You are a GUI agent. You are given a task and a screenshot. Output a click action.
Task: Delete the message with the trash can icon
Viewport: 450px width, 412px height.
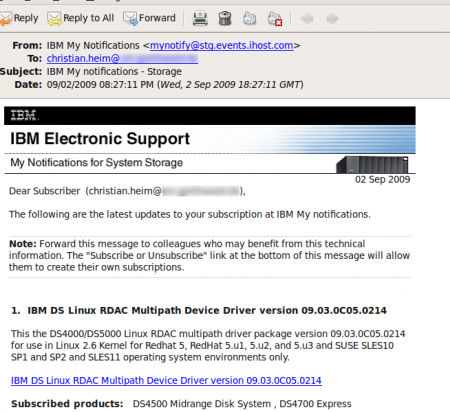pos(225,18)
